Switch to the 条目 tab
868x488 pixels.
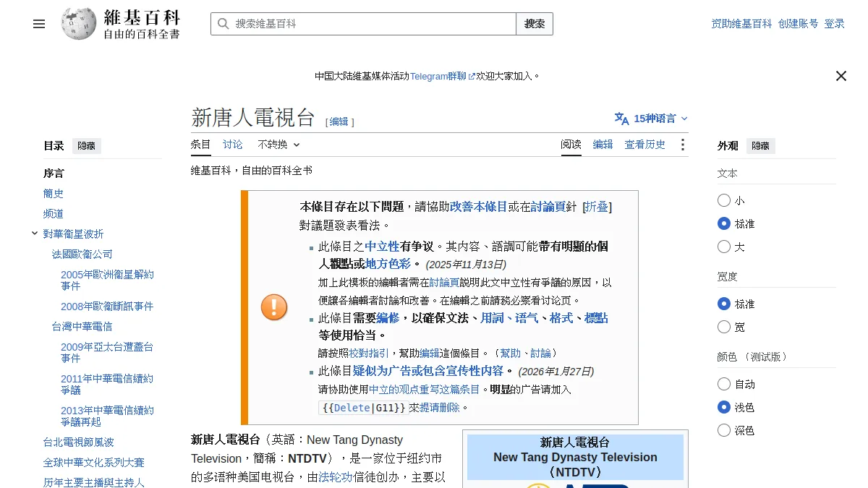(x=200, y=144)
